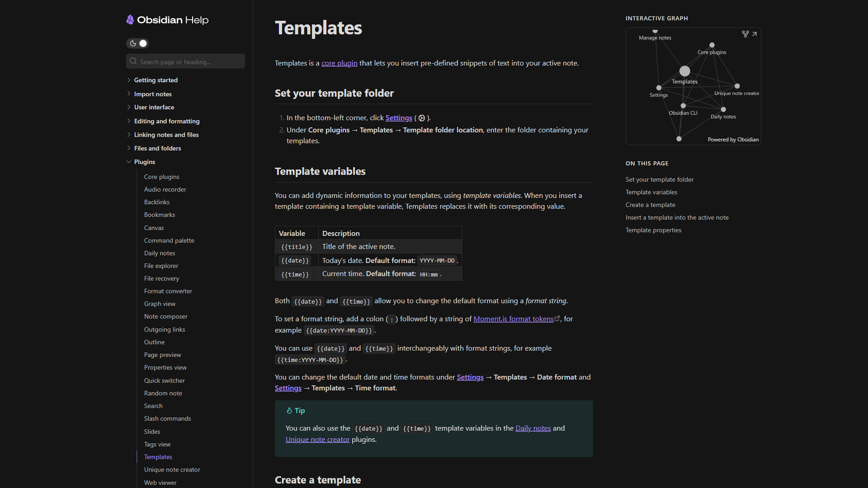Expand interactive graph arrow icon
The image size is (868, 488).
tap(755, 34)
